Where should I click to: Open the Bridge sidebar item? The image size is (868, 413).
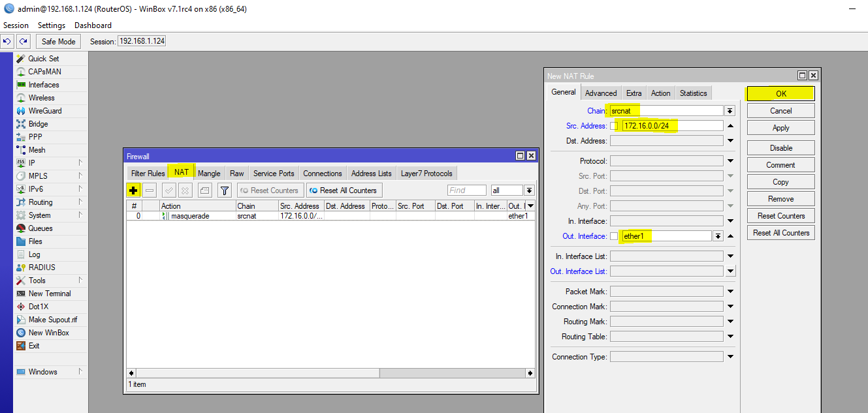[38, 124]
